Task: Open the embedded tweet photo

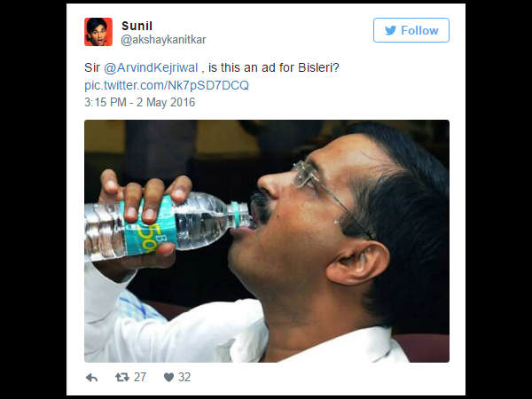Action: point(267,241)
